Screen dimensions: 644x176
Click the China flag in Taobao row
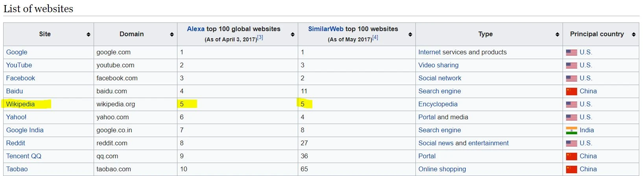571,169
